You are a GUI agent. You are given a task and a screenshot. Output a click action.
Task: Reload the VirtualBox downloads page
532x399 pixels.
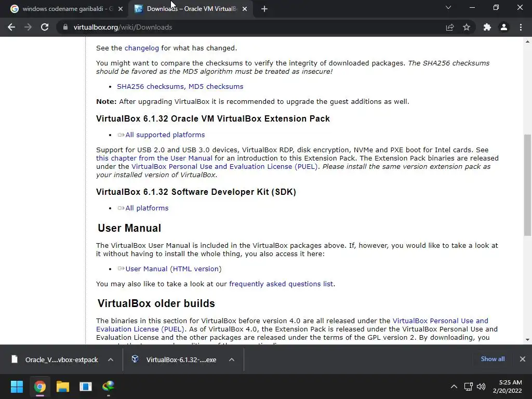[x=45, y=27]
